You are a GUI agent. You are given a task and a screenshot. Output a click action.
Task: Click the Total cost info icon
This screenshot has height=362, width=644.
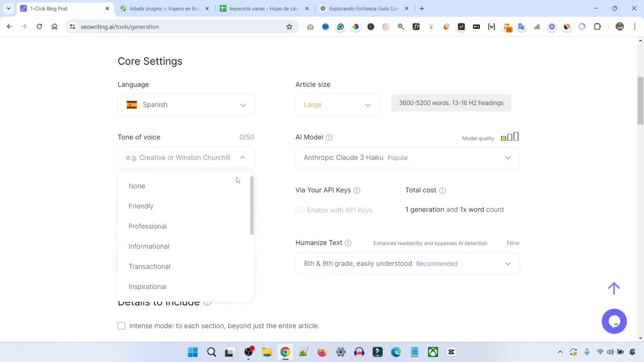[x=442, y=190]
